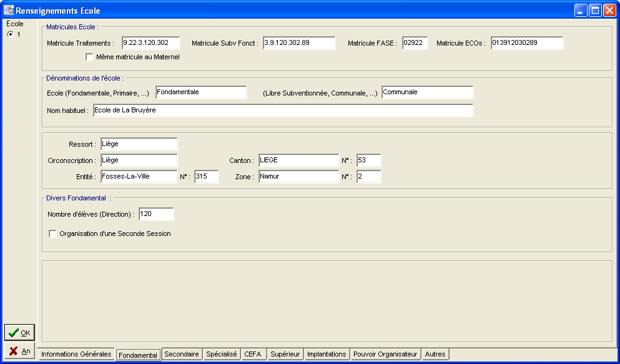Screen dimensions: 620x364
Task: Open the Autres tab
Action: point(435,354)
